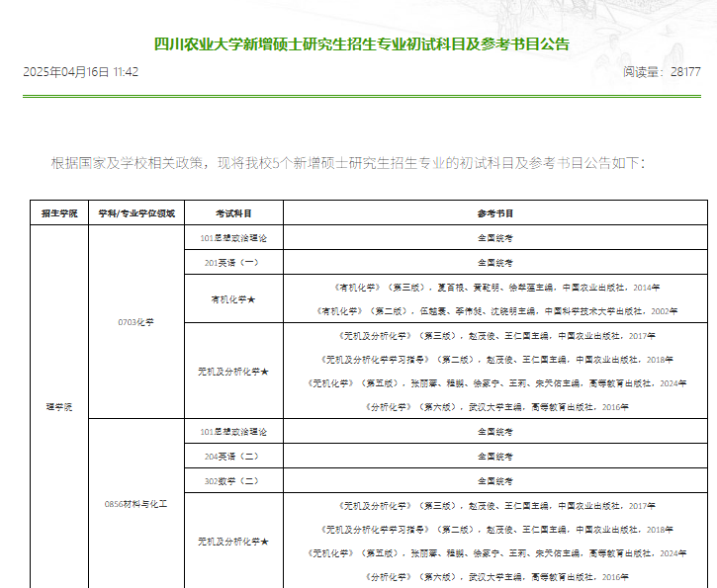
Task: Click 全国统考 beside 101思想政治理论 under 0703化学
Action: pos(495,238)
